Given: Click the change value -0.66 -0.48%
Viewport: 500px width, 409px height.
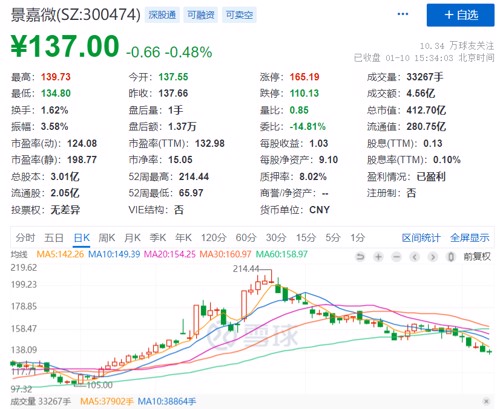Looking at the screenshot, I should tap(169, 52).
